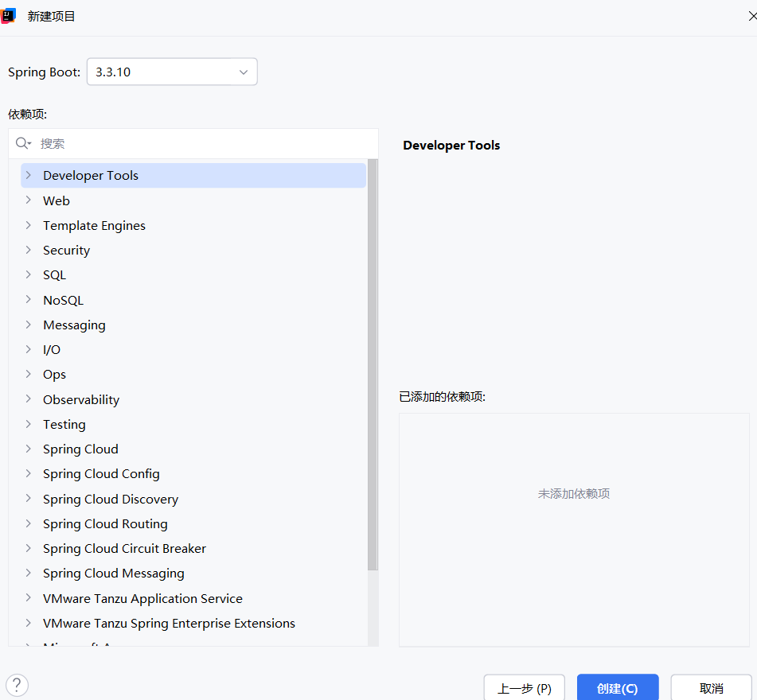Click the search magnifier icon

coord(23,143)
